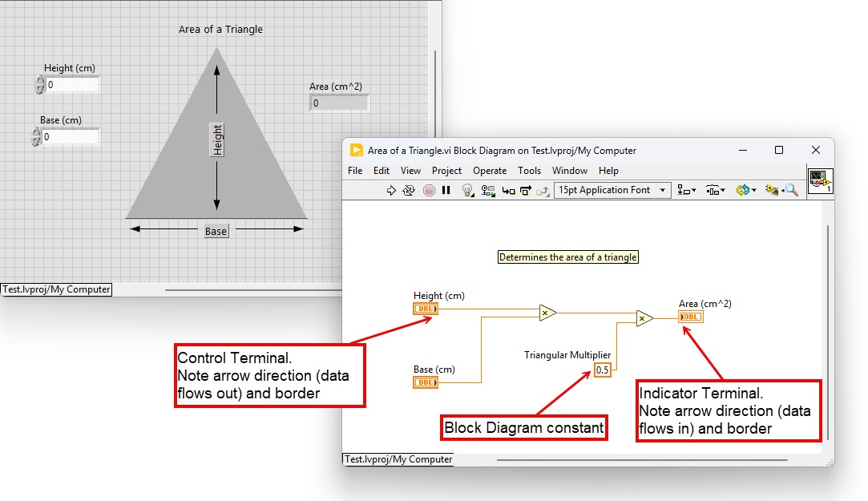Click the Height (cm) label on block diagram
The width and height of the screenshot is (868, 501).
pyautogui.click(x=439, y=296)
